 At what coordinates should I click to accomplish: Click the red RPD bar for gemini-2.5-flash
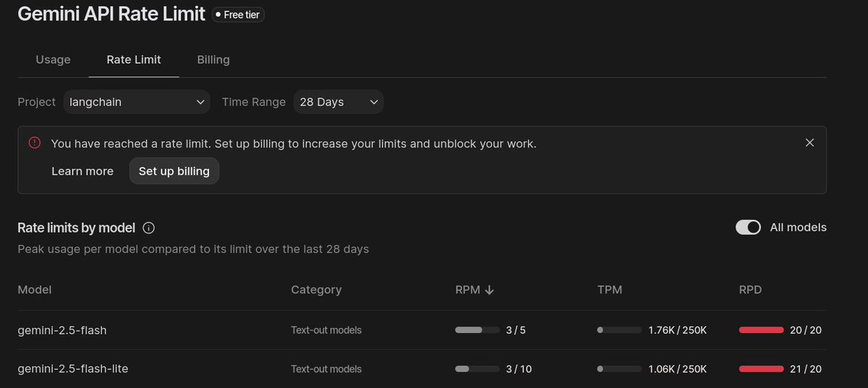(x=761, y=330)
